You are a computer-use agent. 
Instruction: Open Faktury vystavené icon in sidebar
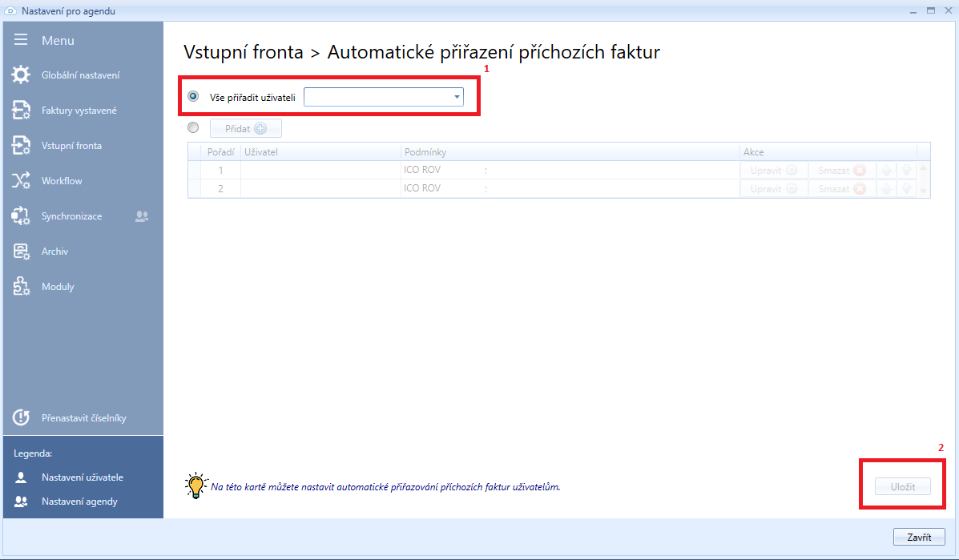(x=21, y=111)
